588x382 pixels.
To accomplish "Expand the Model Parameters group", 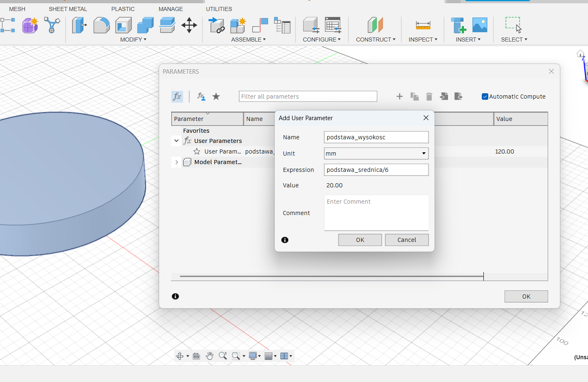I will (x=176, y=162).
